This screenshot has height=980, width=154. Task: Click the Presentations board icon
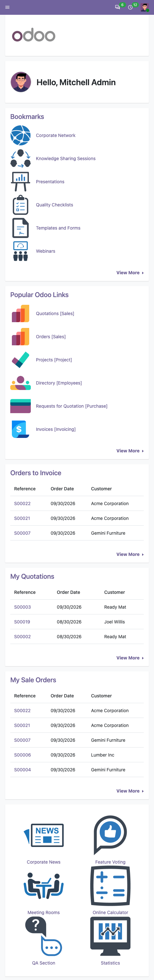point(21,182)
